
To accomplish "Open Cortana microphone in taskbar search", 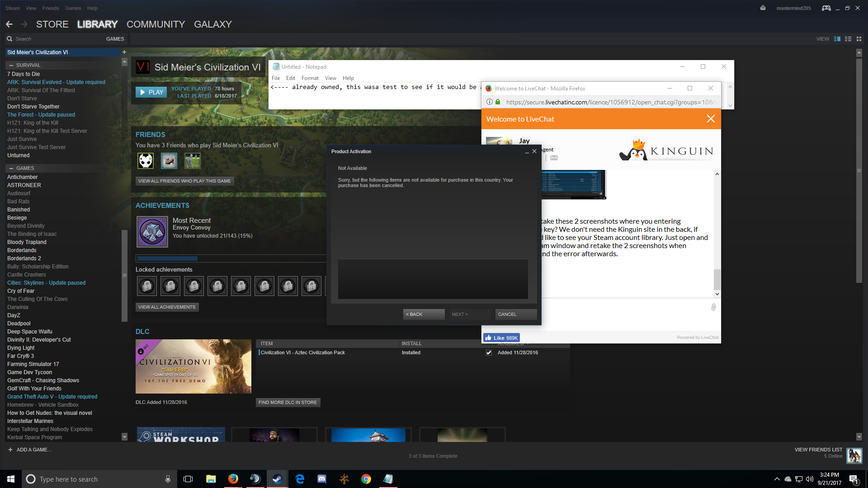I will click(x=168, y=479).
